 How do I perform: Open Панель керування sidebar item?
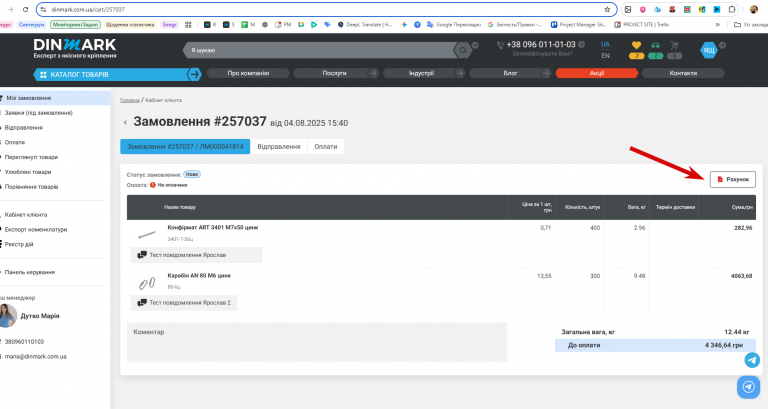[x=30, y=272]
